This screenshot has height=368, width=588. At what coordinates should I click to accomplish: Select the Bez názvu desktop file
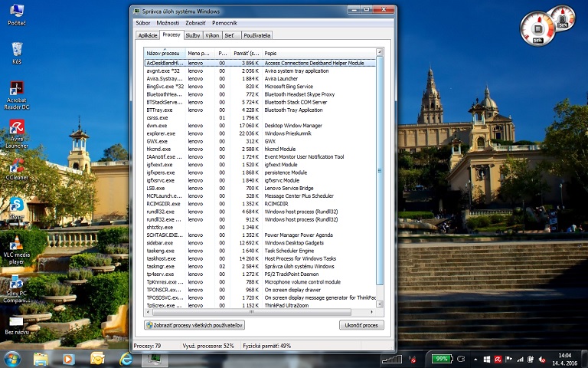click(17, 326)
